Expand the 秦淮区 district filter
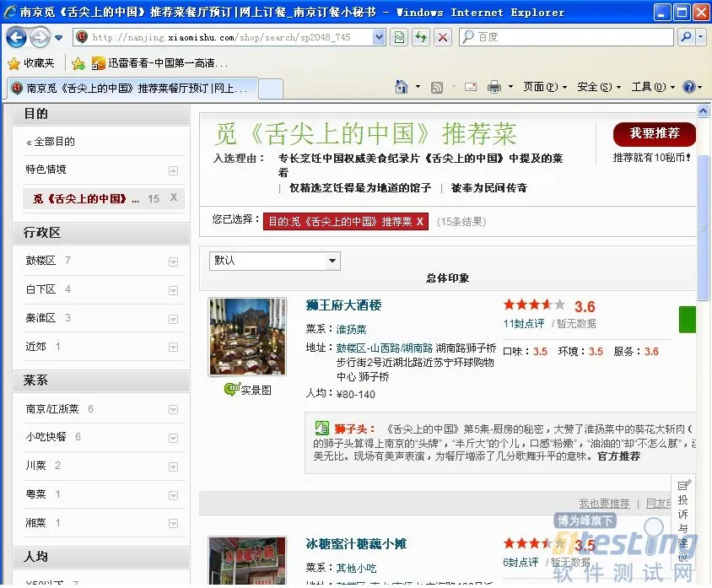The height and width of the screenshot is (588, 712). coord(173,319)
